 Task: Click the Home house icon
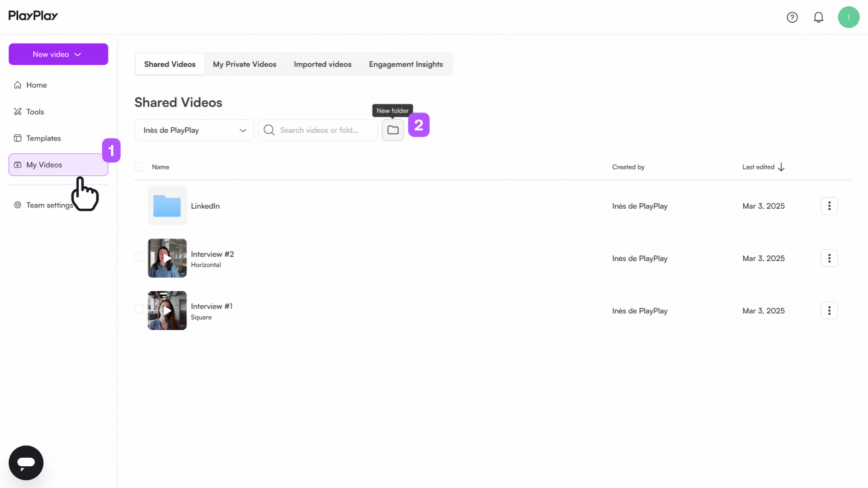(18, 85)
